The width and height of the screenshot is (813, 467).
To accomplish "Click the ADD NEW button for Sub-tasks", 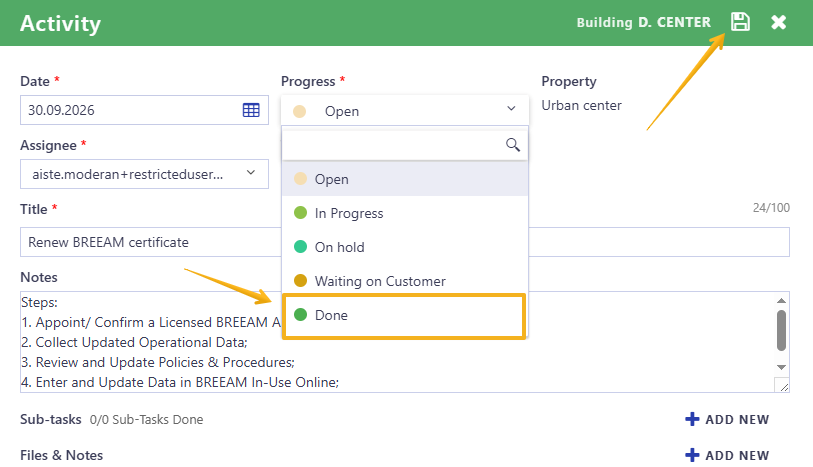I will 727,419.
